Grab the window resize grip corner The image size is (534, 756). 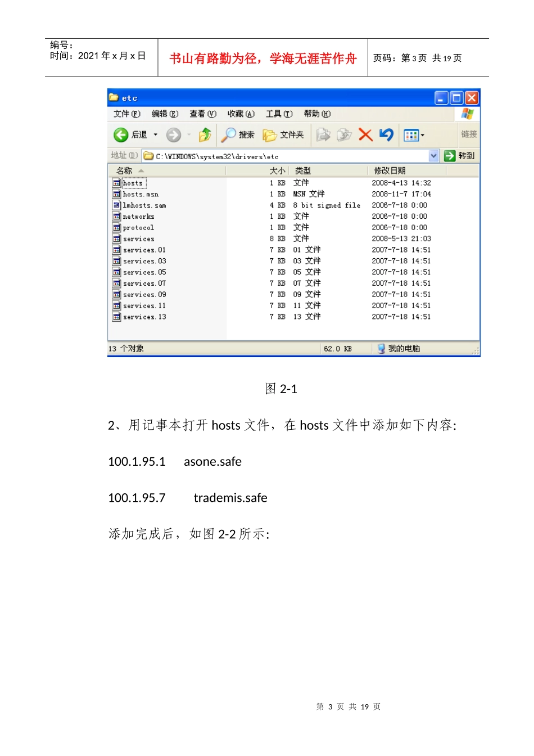pos(476,351)
